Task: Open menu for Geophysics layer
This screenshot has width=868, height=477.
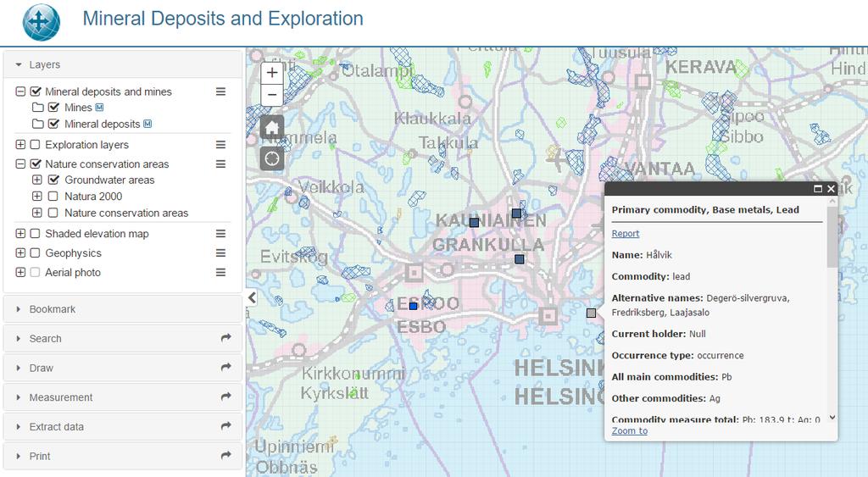Action: tap(220, 252)
